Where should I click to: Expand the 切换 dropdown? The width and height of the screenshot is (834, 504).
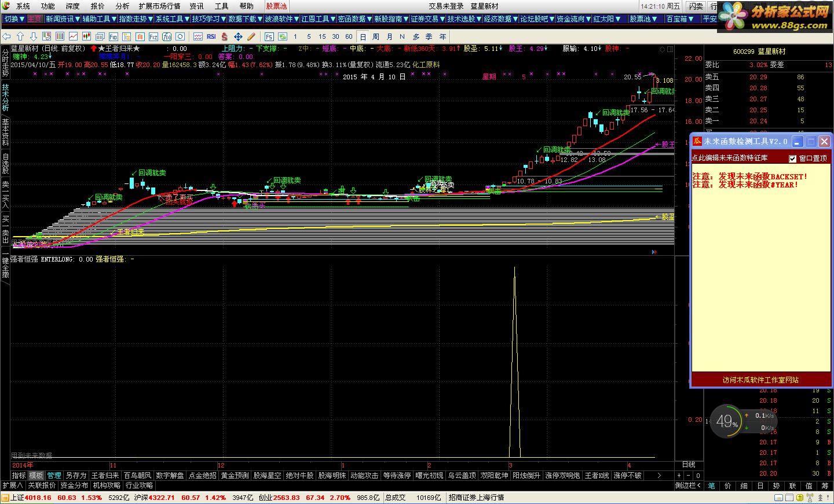tap(14, 19)
